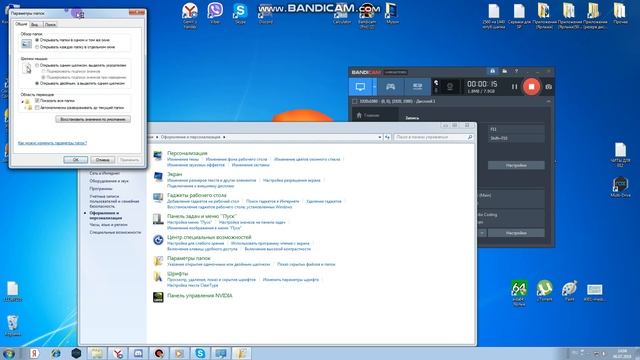
Task: Click the Ease of Access center icon
Action: (x=158, y=240)
